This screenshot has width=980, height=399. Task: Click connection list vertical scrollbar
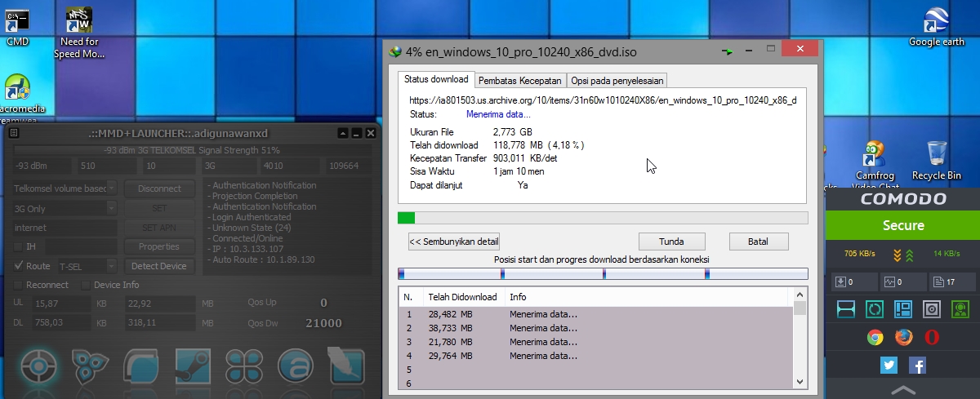(800, 339)
